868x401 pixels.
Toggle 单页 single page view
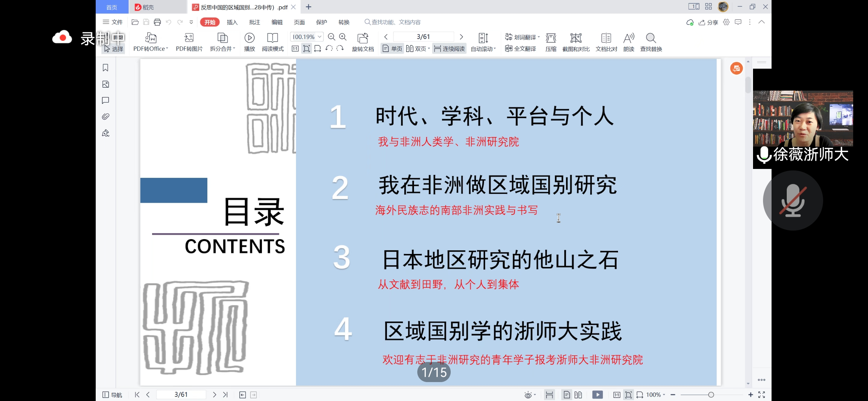392,49
